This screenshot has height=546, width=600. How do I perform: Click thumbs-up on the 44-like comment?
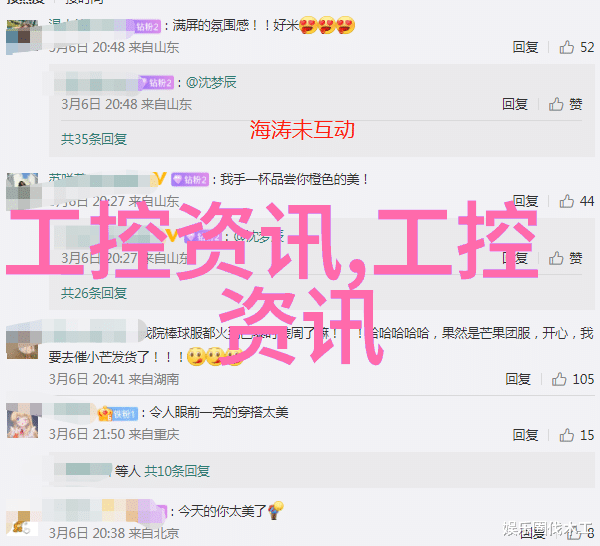coord(567,201)
